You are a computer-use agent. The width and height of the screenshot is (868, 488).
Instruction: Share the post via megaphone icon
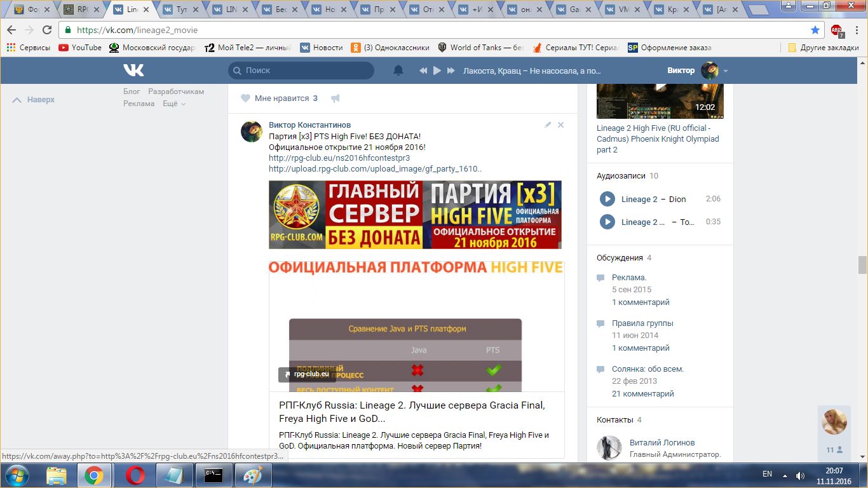[x=336, y=98]
